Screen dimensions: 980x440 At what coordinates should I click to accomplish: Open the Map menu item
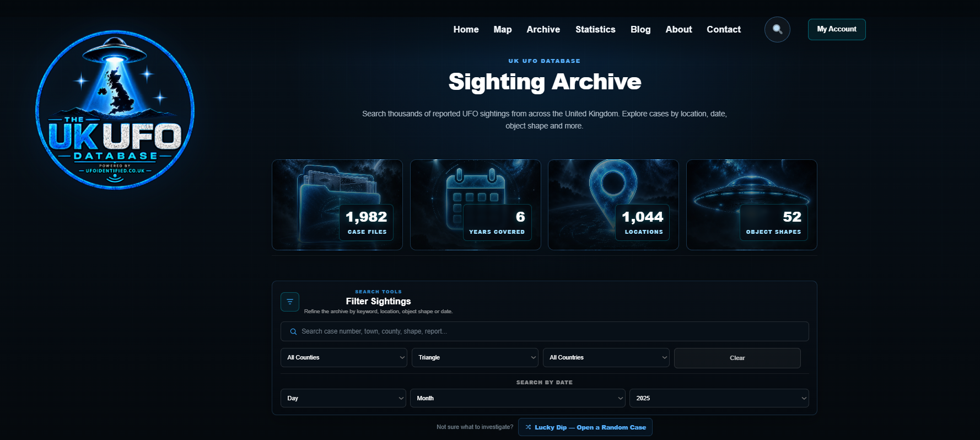pyautogui.click(x=503, y=29)
